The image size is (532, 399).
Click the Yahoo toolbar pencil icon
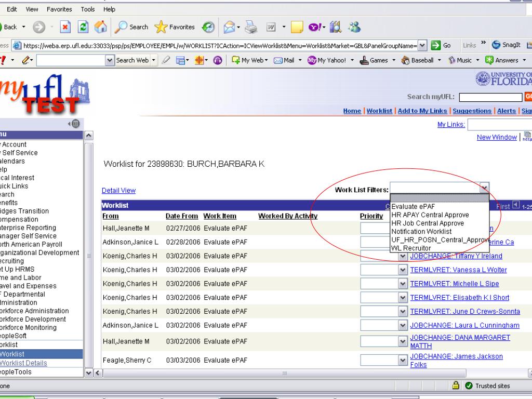[26, 60]
